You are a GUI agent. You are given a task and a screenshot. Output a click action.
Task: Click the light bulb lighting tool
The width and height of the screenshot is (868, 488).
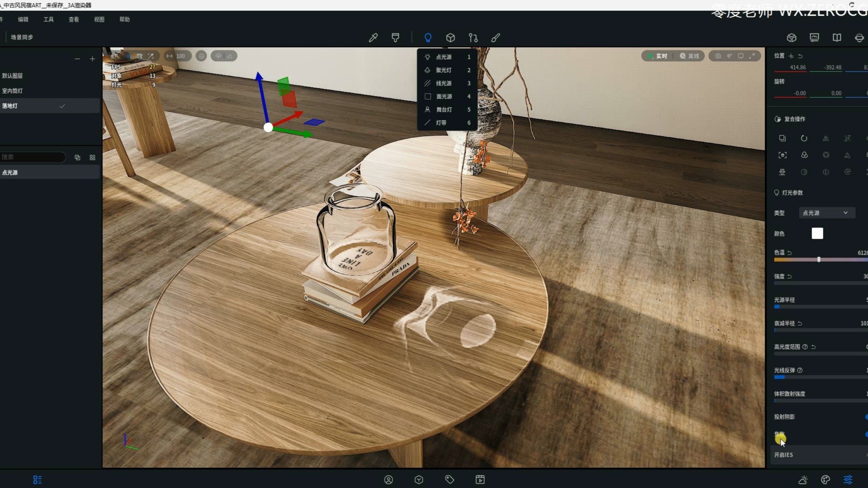tap(427, 38)
